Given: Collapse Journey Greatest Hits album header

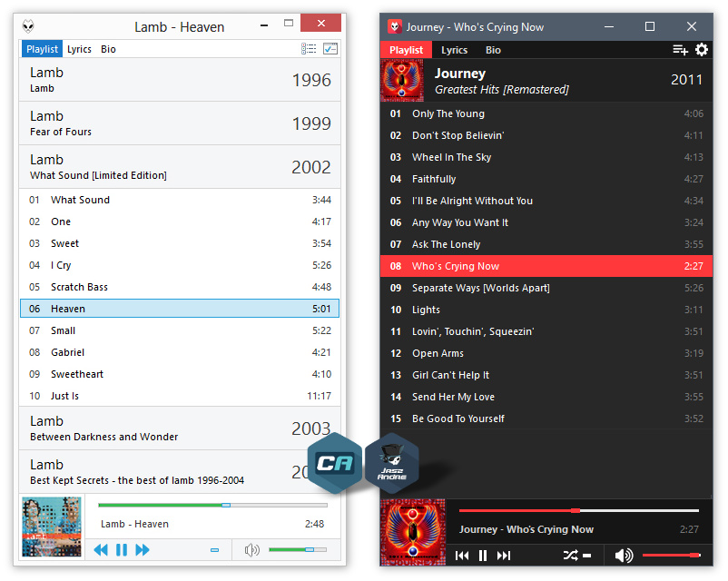Looking at the screenshot, I should [546, 81].
